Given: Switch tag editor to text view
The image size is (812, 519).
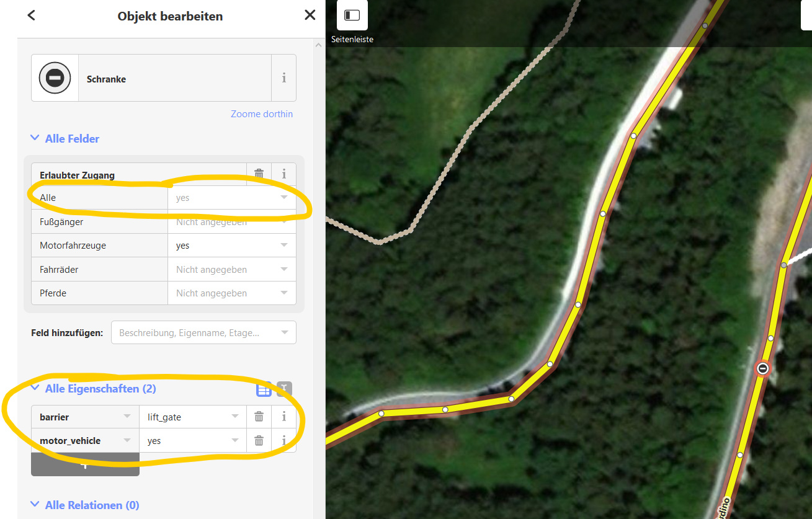Looking at the screenshot, I should pos(283,389).
